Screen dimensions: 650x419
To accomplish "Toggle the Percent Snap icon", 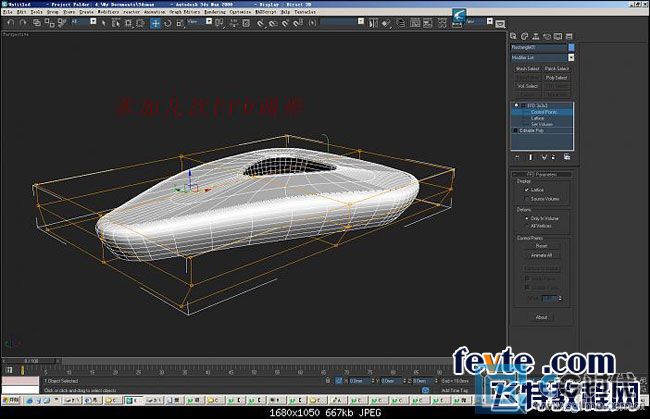I will point(285,23).
